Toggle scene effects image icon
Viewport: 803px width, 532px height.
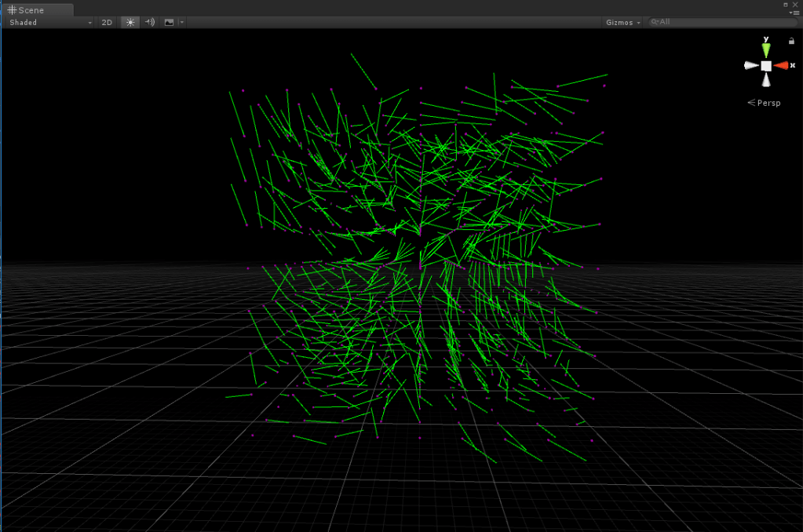click(x=169, y=22)
